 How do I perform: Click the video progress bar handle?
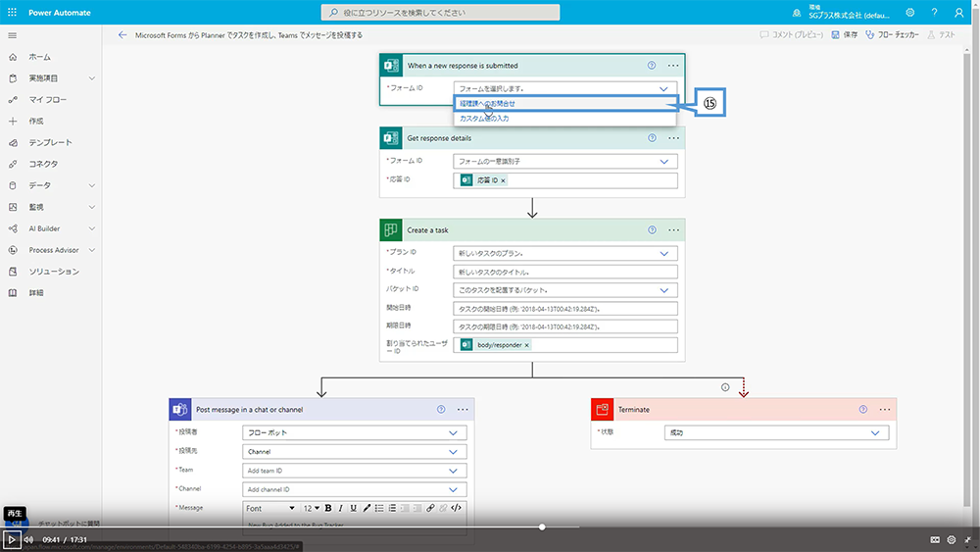pyautogui.click(x=542, y=527)
